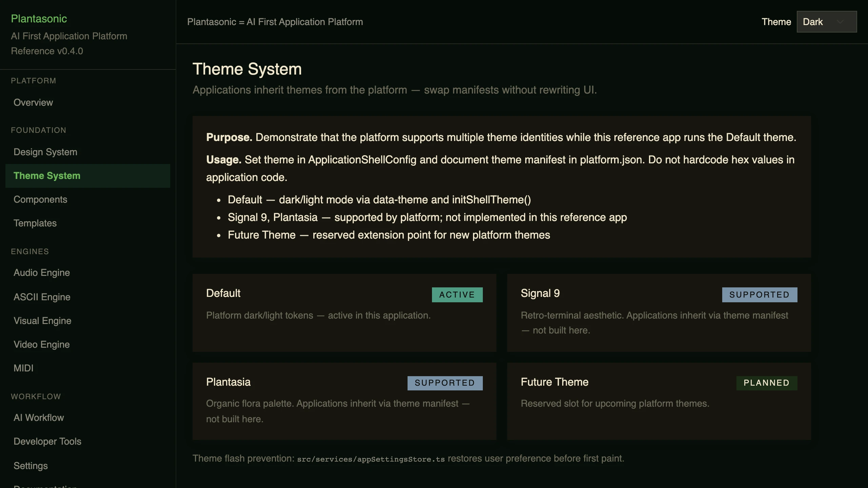
Task: Click SUPPORTED badge on Plantasia card
Action: tap(445, 383)
